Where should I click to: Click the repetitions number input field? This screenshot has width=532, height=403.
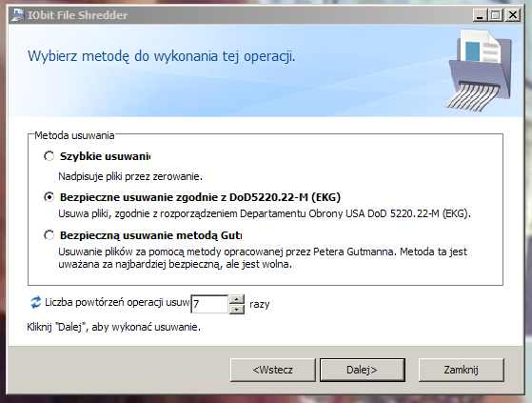click(x=209, y=304)
